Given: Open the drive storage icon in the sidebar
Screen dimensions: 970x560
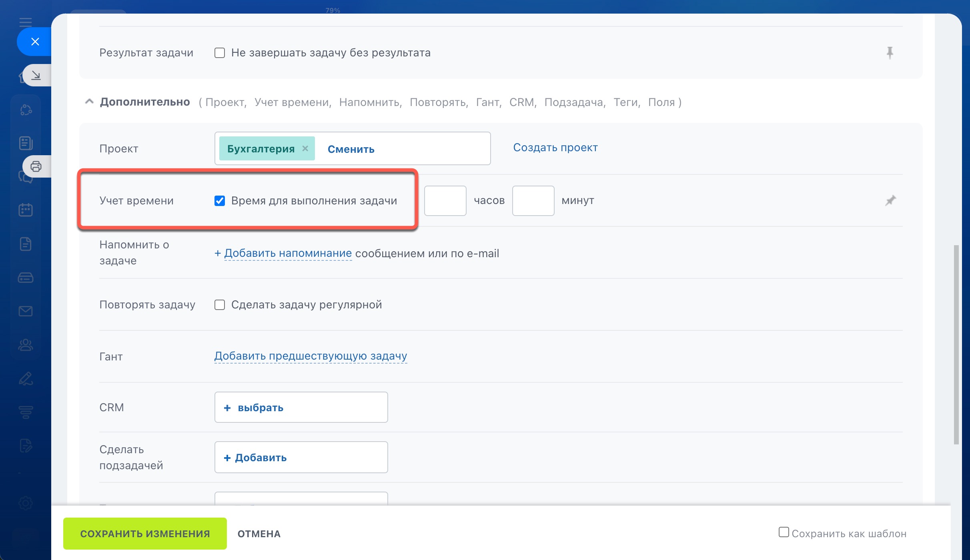Looking at the screenshot, I should coord(26,277).
